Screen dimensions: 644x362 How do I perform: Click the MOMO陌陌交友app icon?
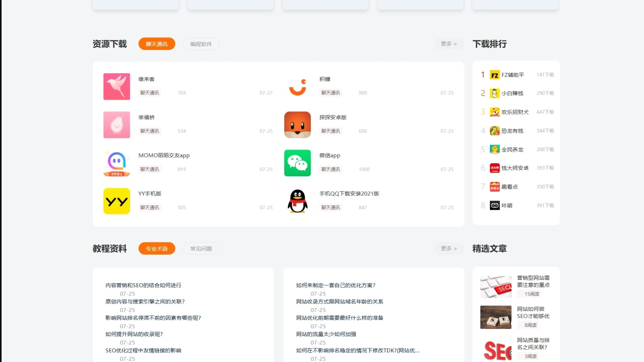[116, 163]
